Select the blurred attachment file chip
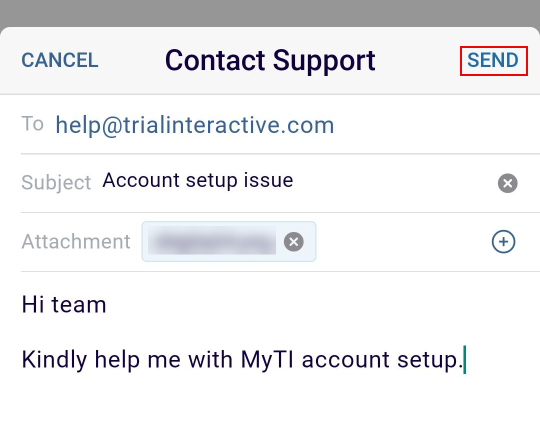 229,241
